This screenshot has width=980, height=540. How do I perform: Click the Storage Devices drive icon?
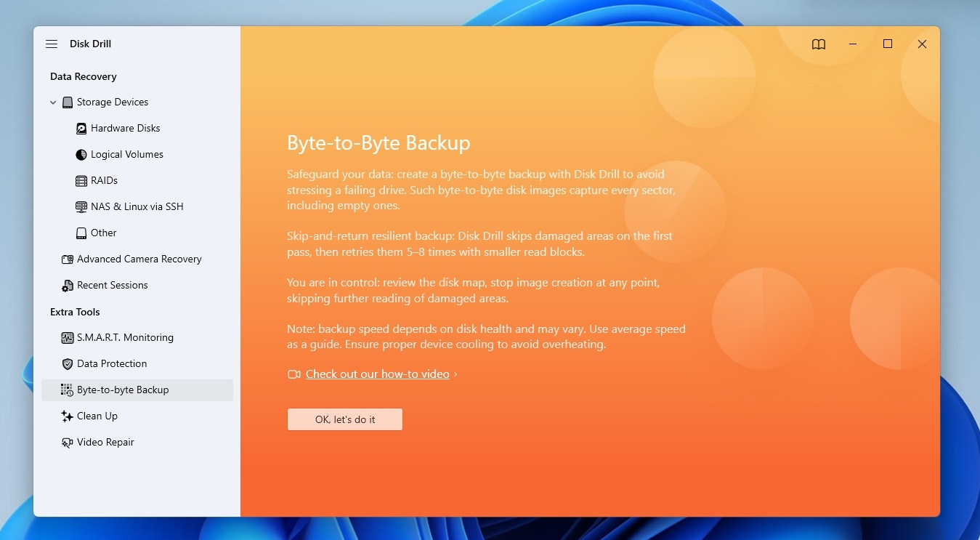click(x=68, y=102)
